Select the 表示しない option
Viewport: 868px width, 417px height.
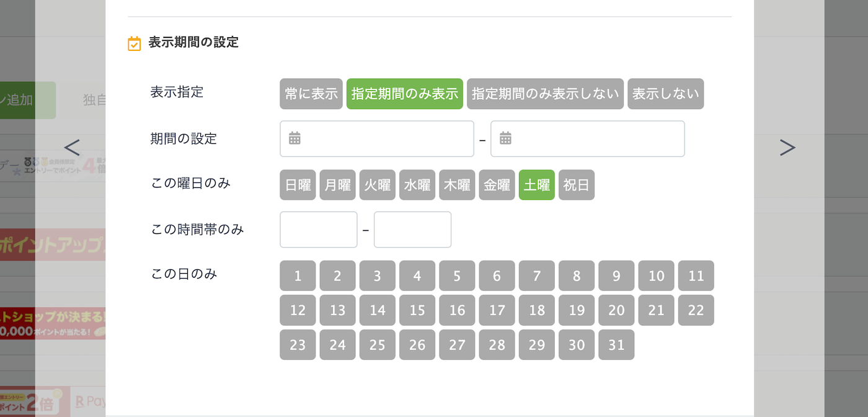point(665,94)
